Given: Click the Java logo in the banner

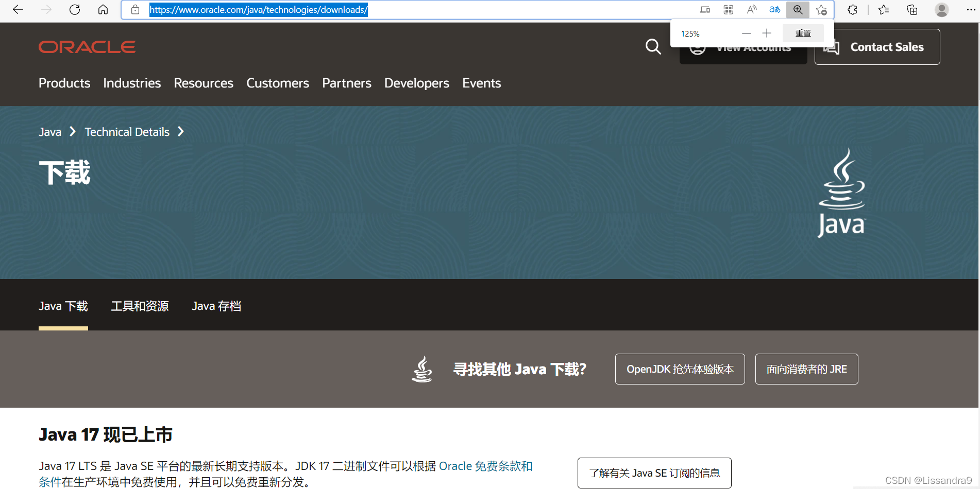Looking at the screenshot, I should pos(842,193).
